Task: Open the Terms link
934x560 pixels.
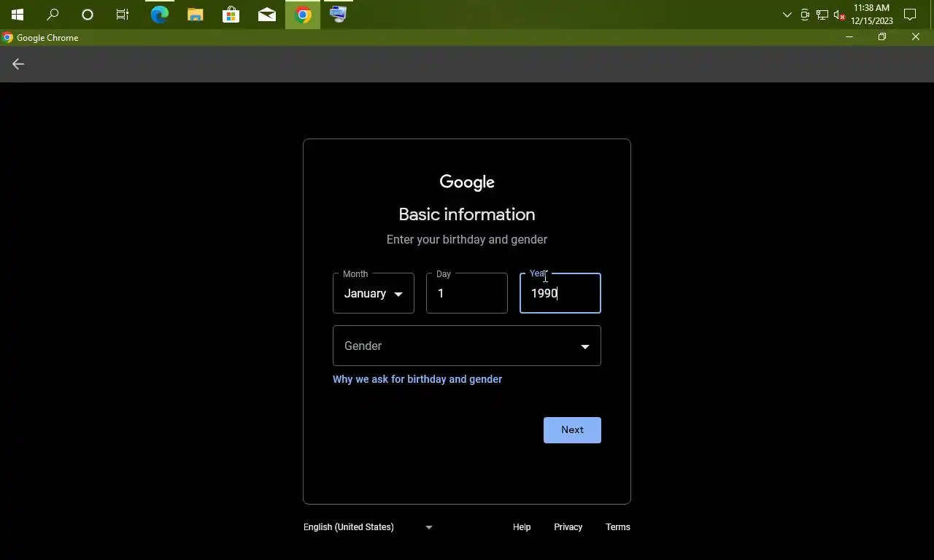Action: pos(618,527)
